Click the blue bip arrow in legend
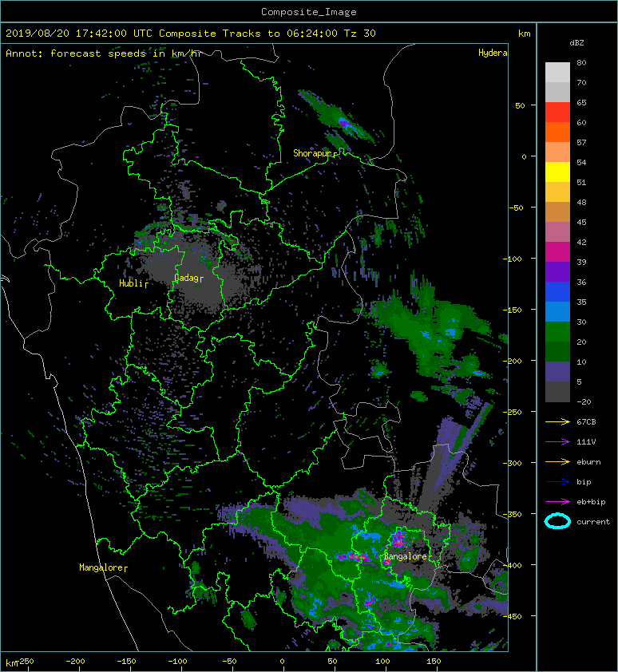 (557, 482)
